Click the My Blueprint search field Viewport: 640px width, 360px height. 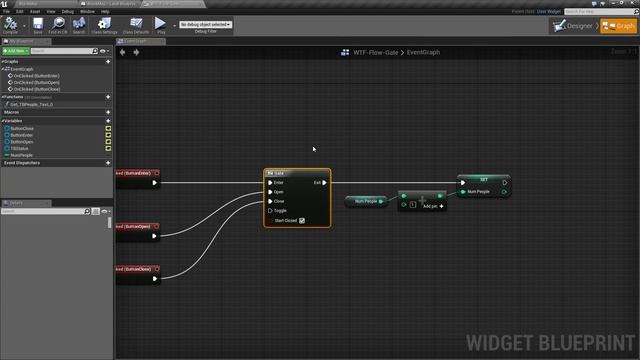(x=61, y=51)
